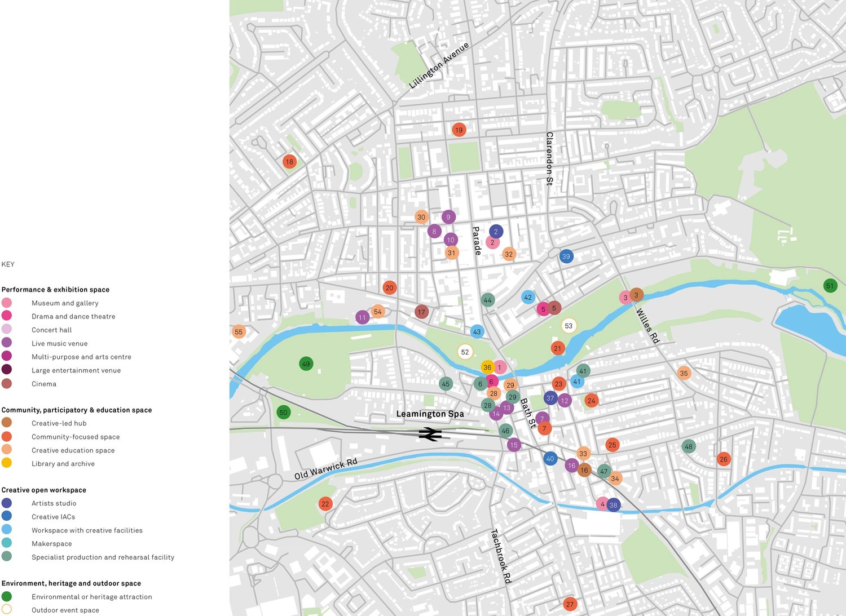Click orange marker number 31

452,253
